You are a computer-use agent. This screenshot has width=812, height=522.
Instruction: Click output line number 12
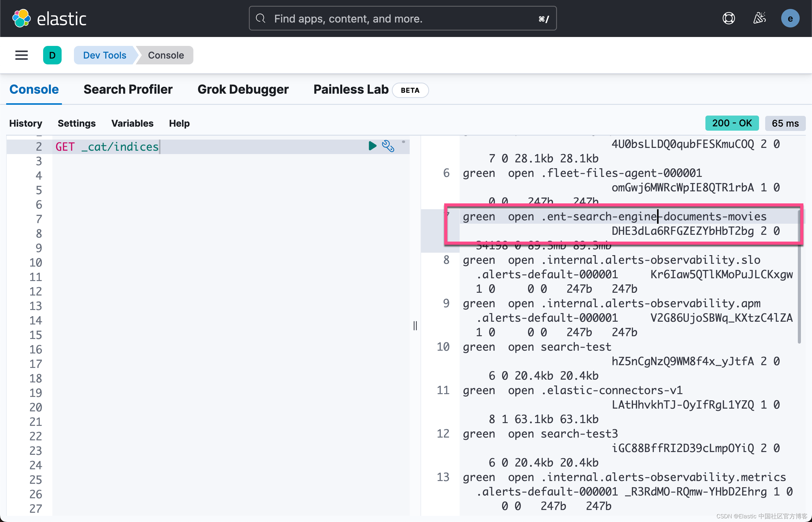click(x=443, y=434)
